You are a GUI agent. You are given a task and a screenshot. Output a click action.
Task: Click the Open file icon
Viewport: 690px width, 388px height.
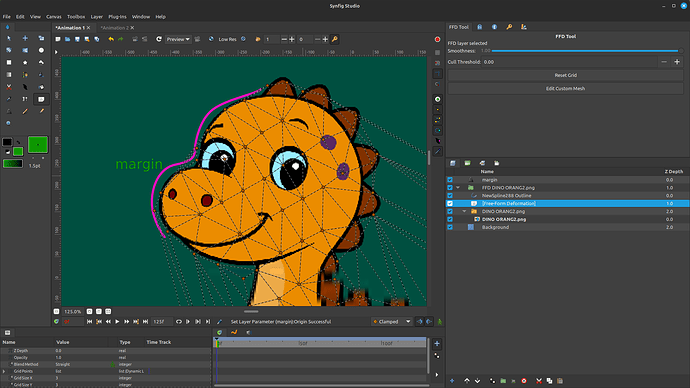(x=68, y=39)
